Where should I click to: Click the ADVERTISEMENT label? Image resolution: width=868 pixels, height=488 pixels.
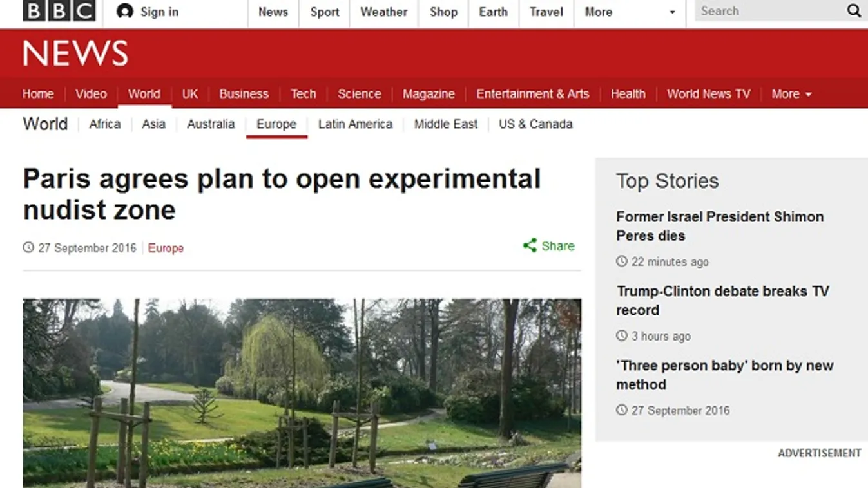[820, 453]
